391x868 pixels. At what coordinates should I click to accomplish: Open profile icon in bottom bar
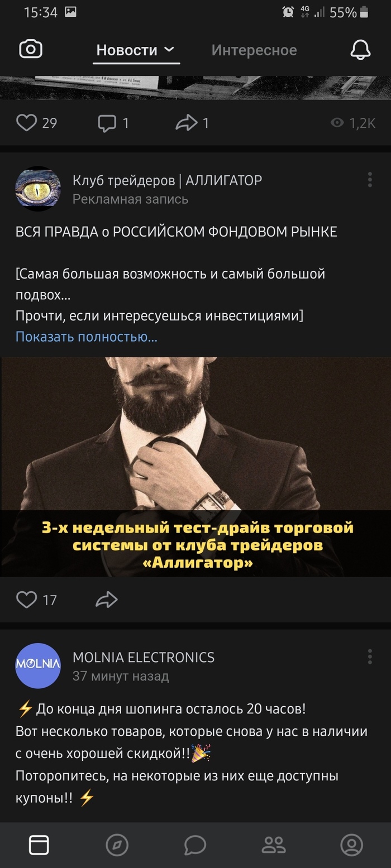352,845
